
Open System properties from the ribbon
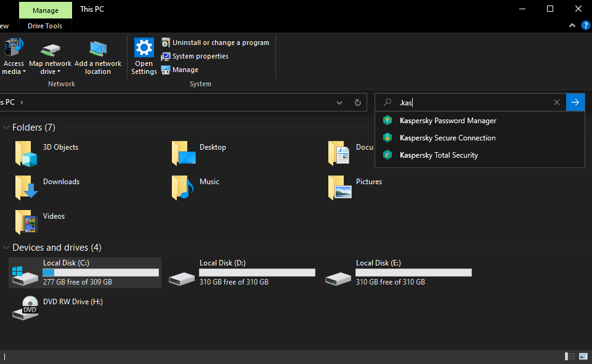(195, 56)
